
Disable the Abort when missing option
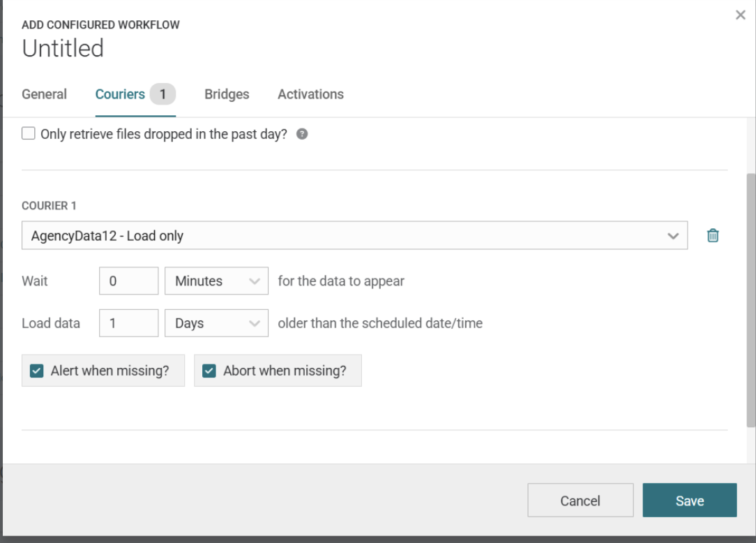(x=209, y=371)
